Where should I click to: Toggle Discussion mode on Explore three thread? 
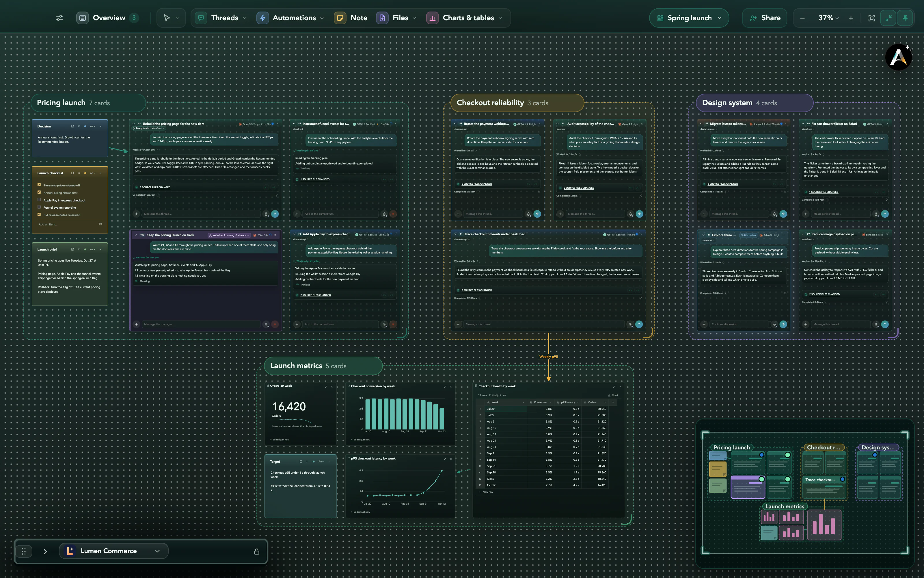point(748,235)
